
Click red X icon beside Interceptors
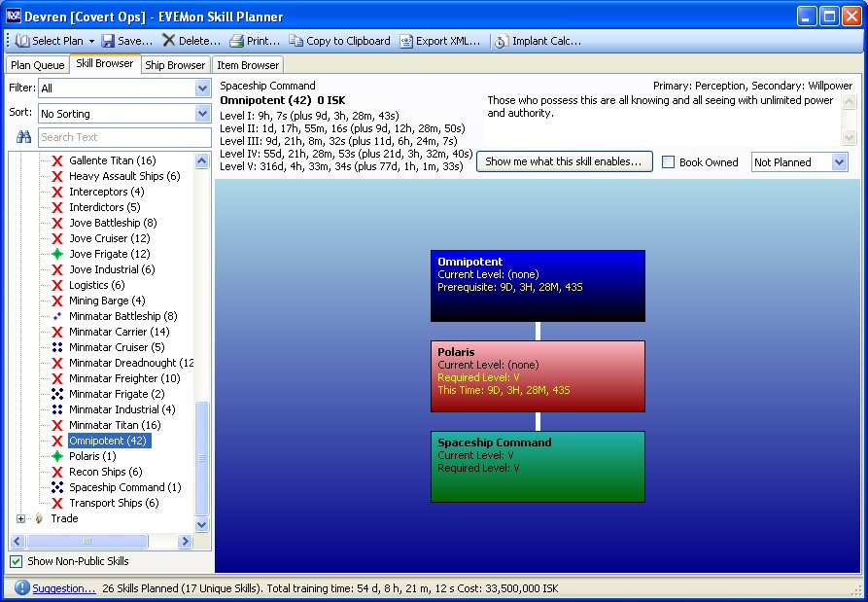pyautogui.click(x=57, y=192)
